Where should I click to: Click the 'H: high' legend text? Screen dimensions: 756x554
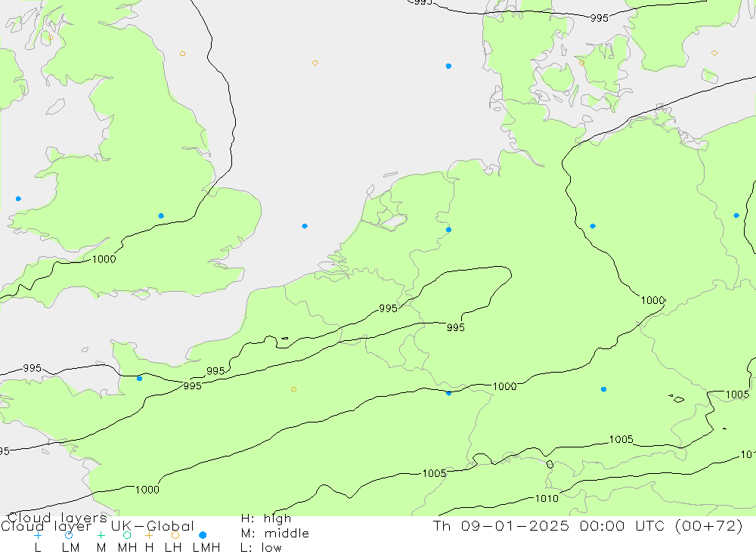(266, 518)
